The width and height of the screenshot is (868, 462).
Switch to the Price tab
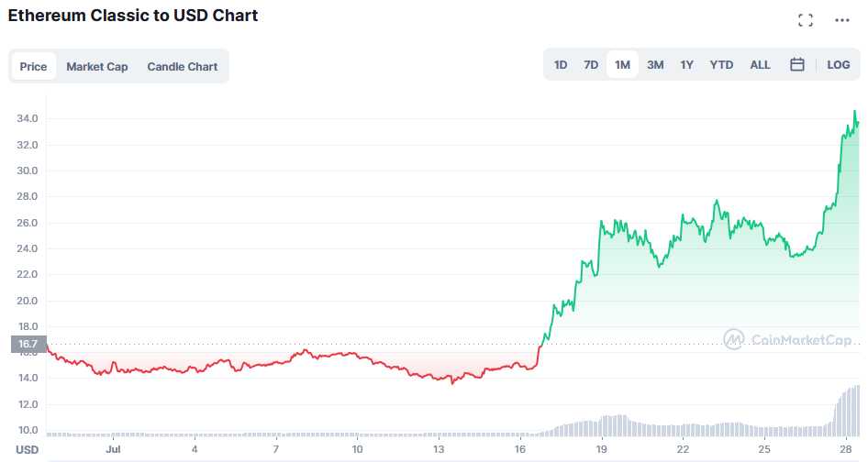point(34,67)
